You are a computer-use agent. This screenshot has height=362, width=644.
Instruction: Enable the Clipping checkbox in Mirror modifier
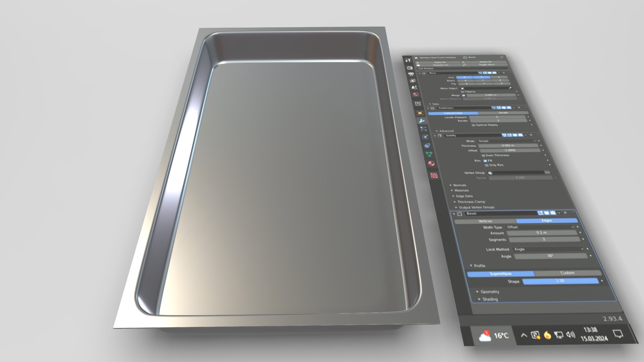click(x=462, y=92)
